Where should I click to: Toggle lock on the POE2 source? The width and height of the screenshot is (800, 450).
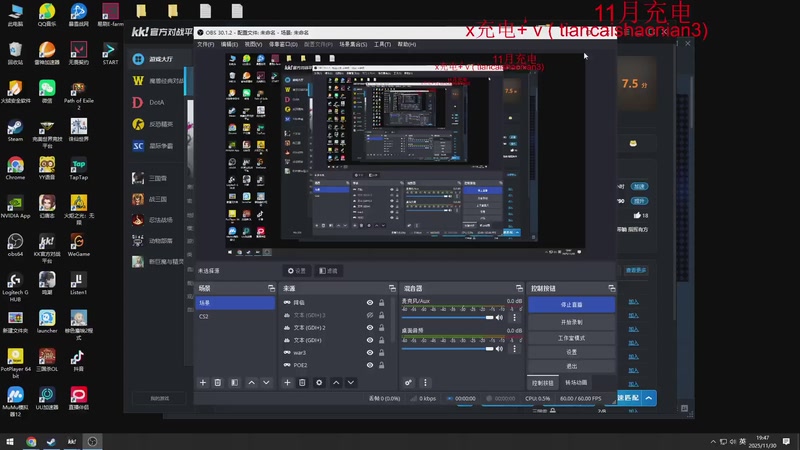pos(382,365)
